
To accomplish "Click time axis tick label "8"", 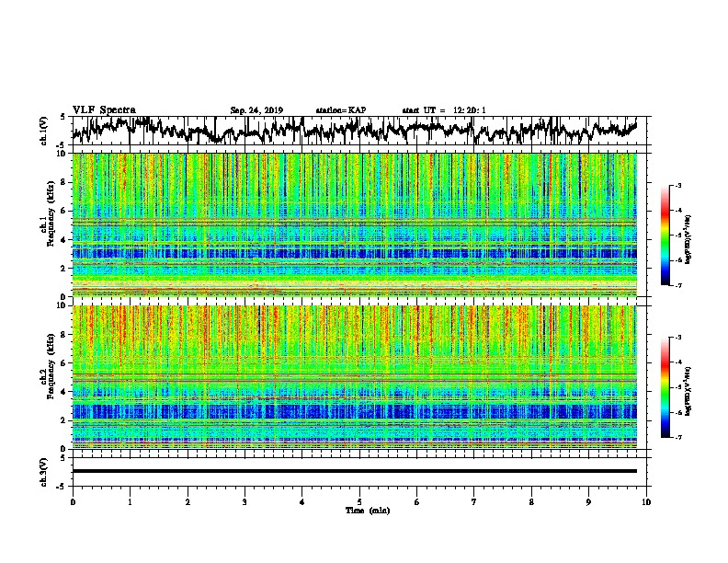I will tap(531, 502).
